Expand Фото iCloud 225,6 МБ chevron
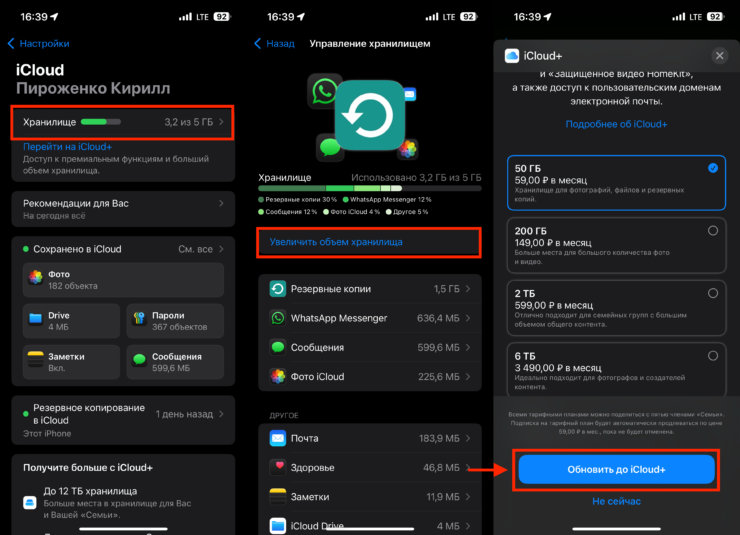 coord(468,376)
